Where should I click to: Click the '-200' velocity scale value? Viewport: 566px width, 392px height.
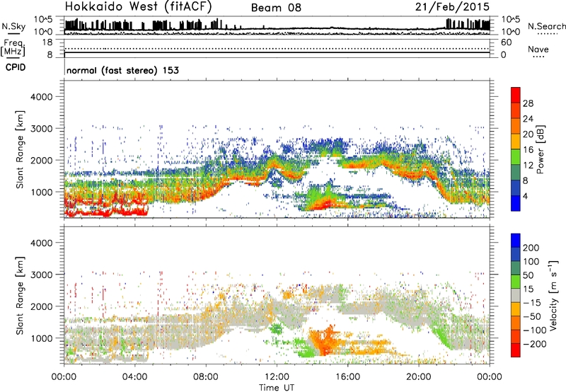pos(534,344)
